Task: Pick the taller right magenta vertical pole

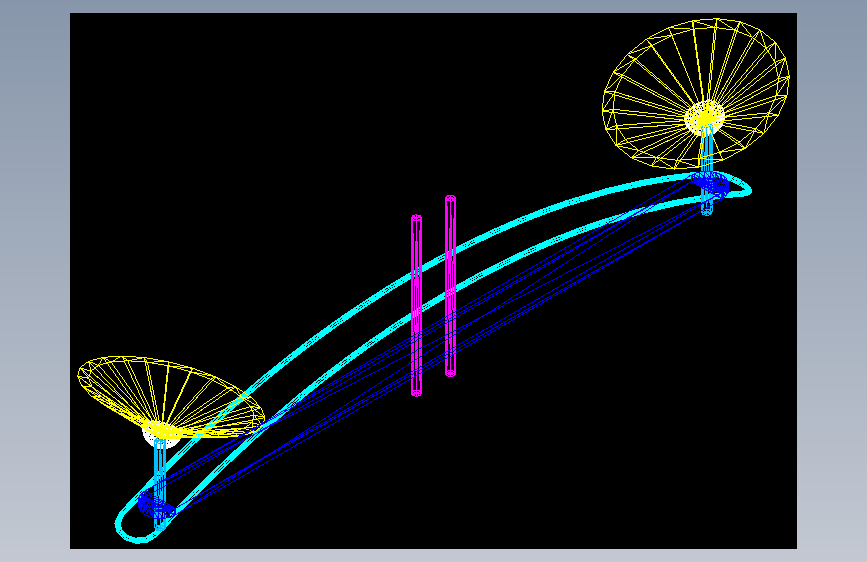Action: [451, 285]
